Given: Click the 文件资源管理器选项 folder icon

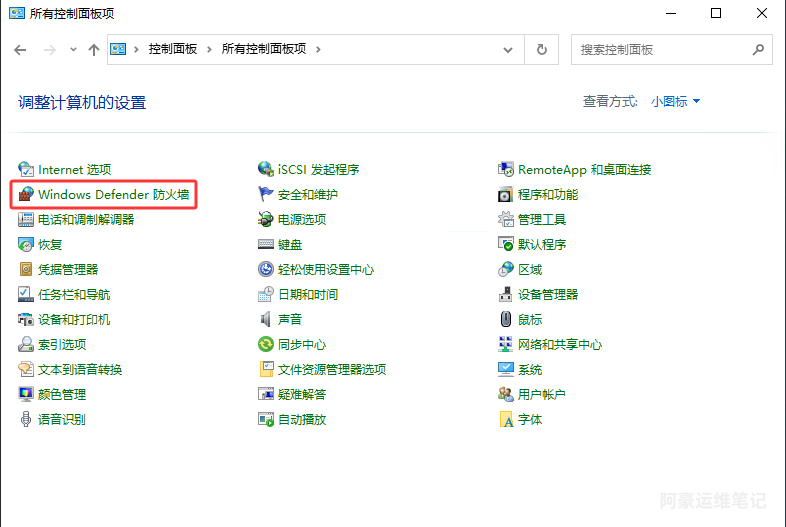Looking at the screenshot, I should [x=266, y=370].
